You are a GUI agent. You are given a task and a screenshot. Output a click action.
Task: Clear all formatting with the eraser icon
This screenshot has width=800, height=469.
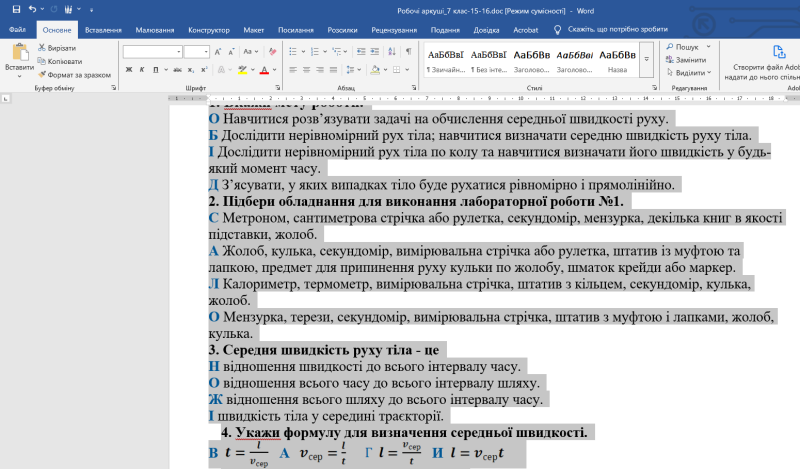pyautogui.click(x=272, y=52)
